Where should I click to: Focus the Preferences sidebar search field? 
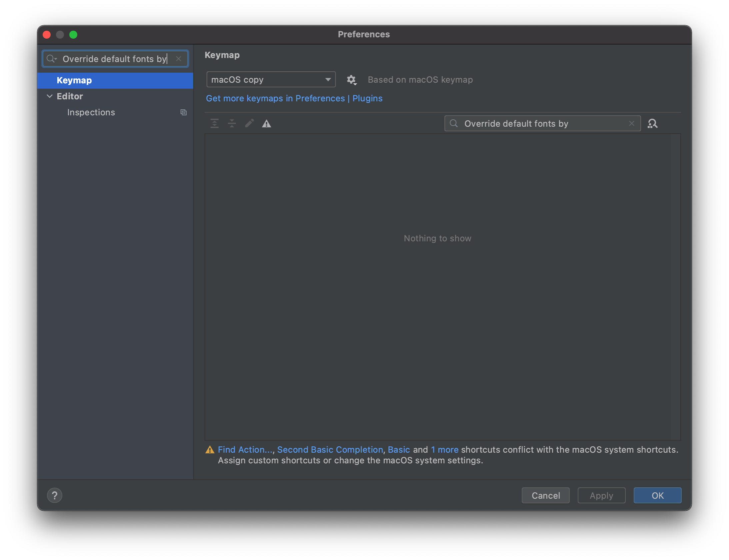pos(115,59)
